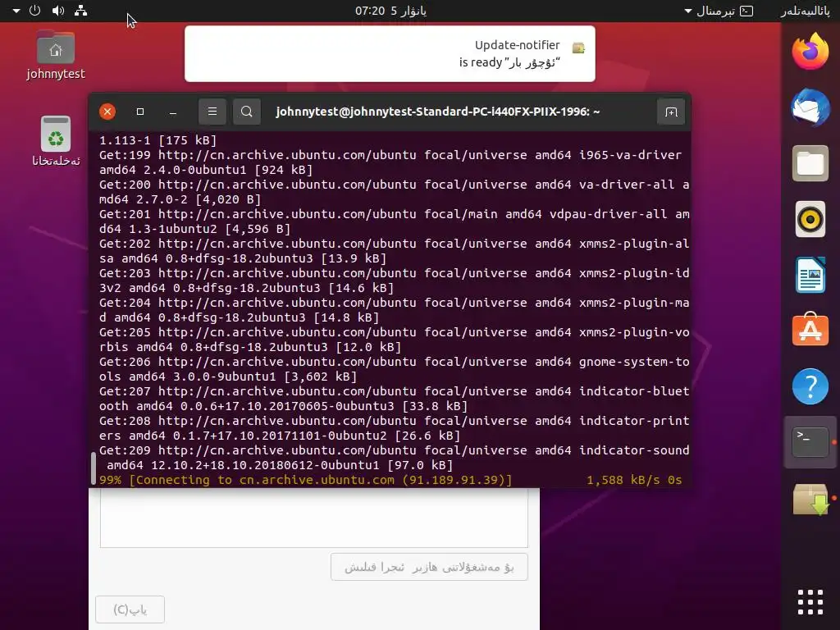Open the terminal hamburger menu
This screenshot has width=840, height=630.
pos(212,112)
